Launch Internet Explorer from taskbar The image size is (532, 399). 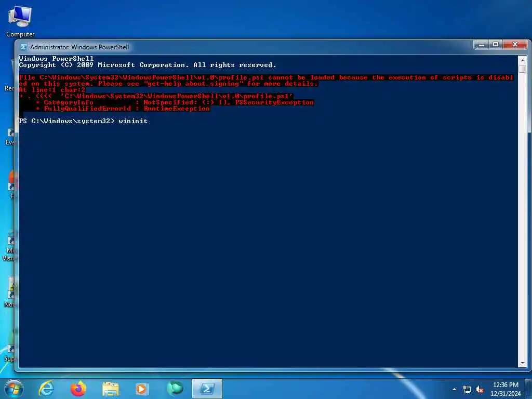46,389
